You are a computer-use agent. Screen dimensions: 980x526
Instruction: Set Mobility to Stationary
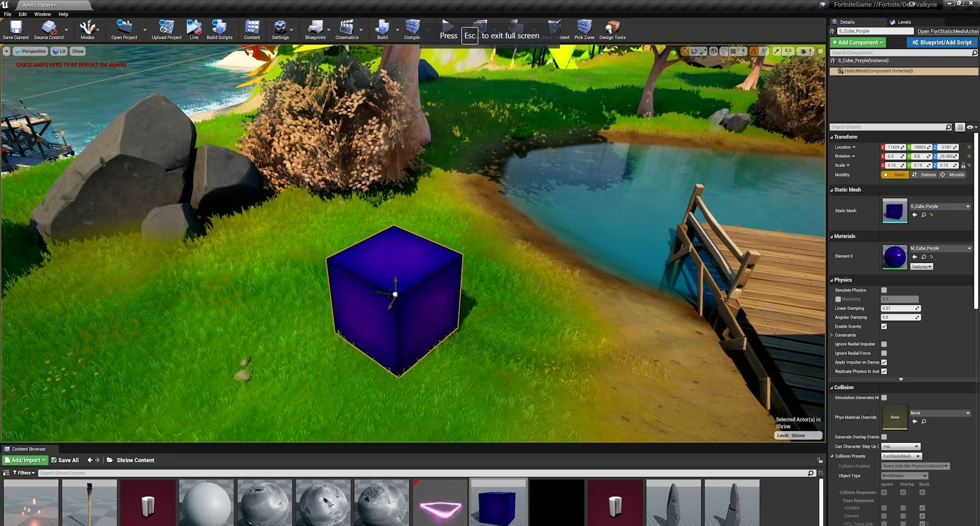click(924, 175)
